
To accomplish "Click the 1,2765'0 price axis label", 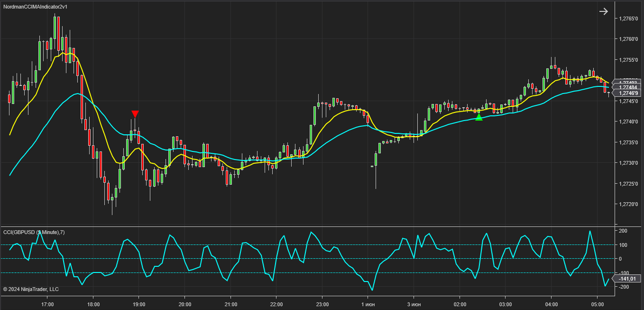I will (628, 18).
